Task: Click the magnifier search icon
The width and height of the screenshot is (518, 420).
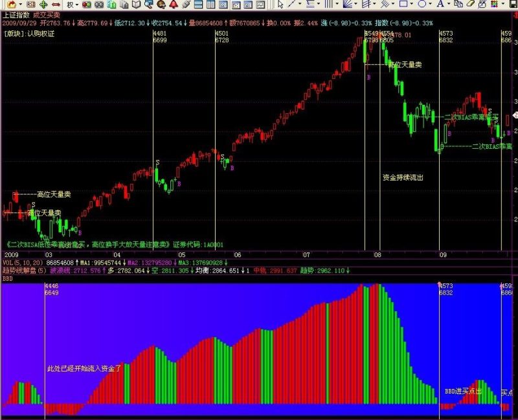Action: pyautogui.click(x=149, y=4)
